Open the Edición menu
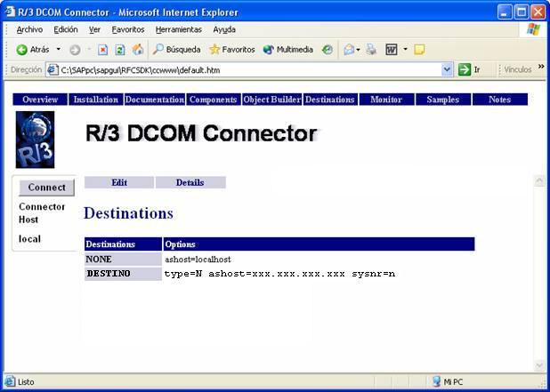 [x=66, y=29]
